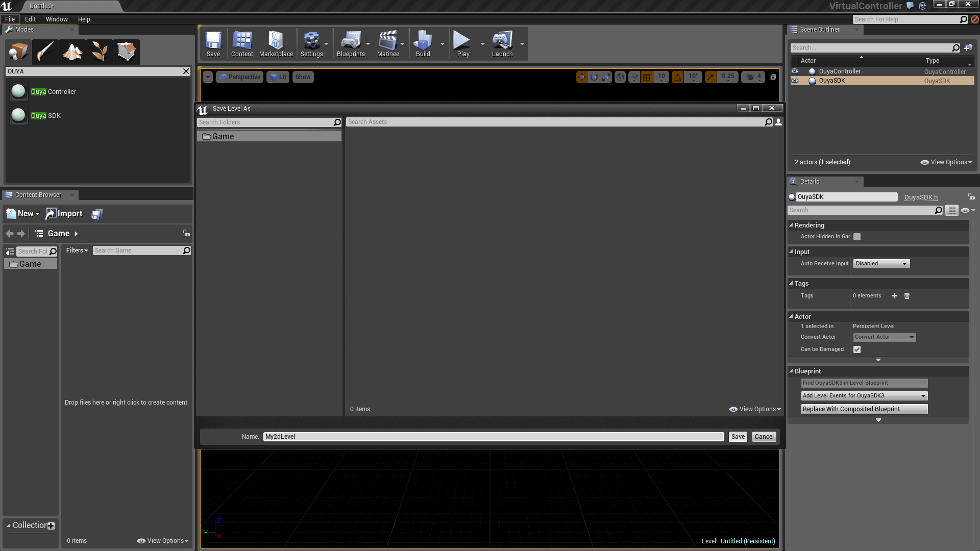The image size is (980, 551).
Task: Toggle visibility eye for OuyaController actor
Action: coord(795,71)
